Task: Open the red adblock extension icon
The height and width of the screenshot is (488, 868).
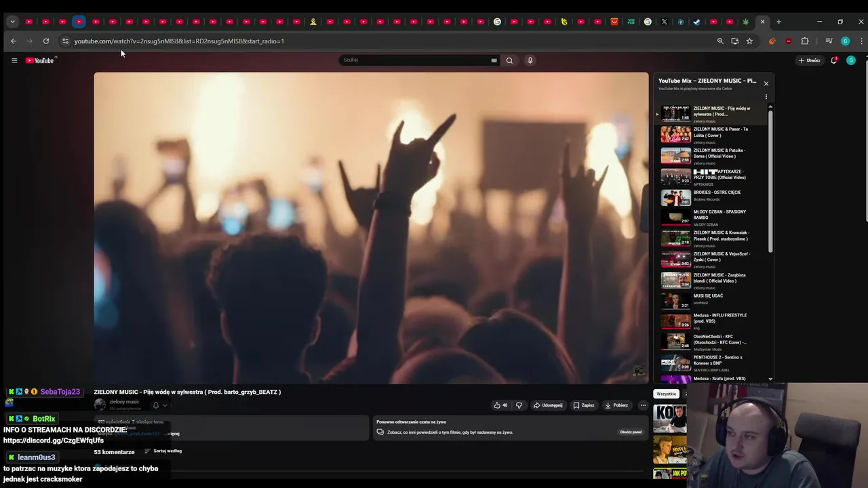Action: coord(788,41)
